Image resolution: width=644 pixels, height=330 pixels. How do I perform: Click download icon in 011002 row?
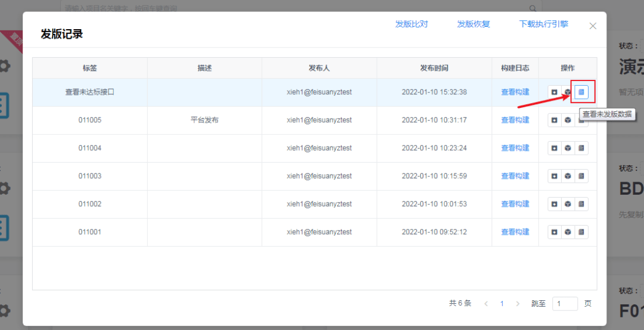(554, 204)
